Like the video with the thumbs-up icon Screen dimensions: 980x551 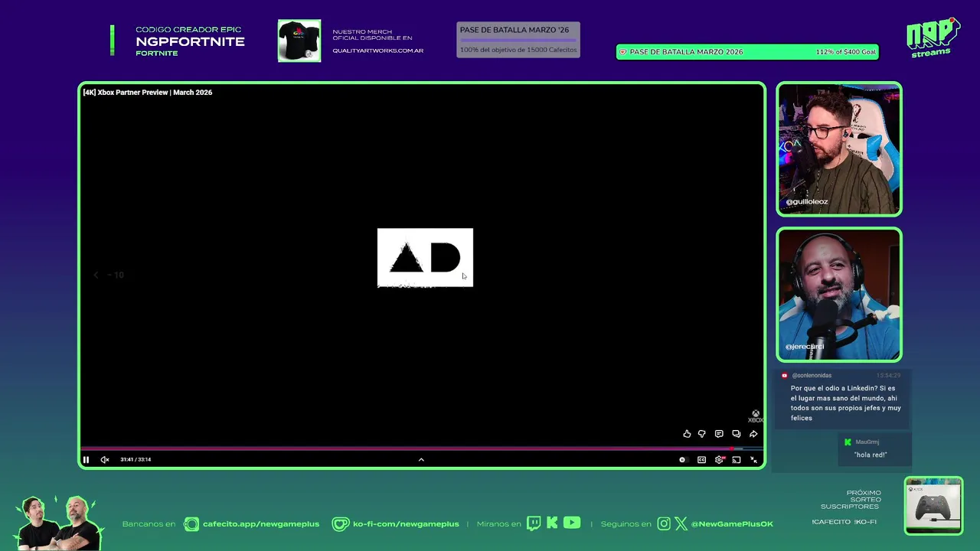pos(687,434)
